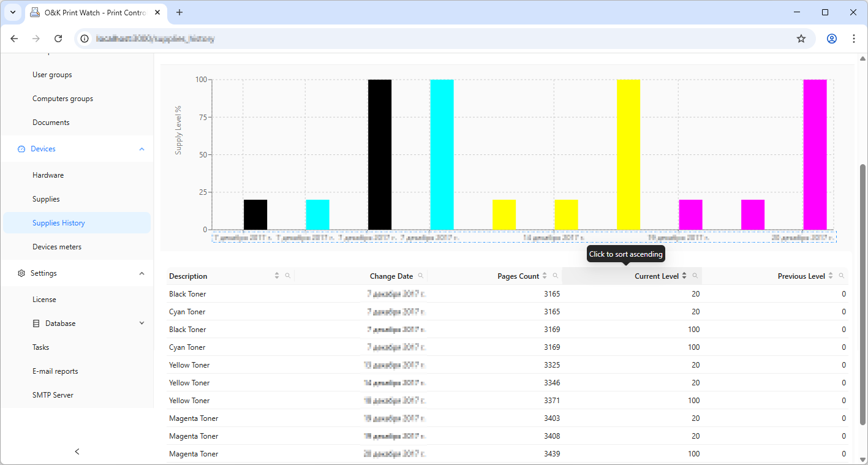Open the Hardware menu item
Screen dimensions: 868x465
click(x=48, y=175)
